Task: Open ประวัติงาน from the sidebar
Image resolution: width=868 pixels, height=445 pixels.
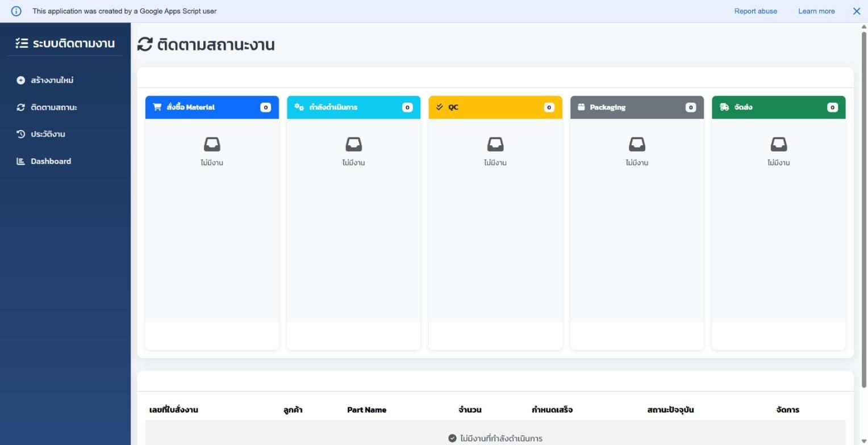Action: 48,134
